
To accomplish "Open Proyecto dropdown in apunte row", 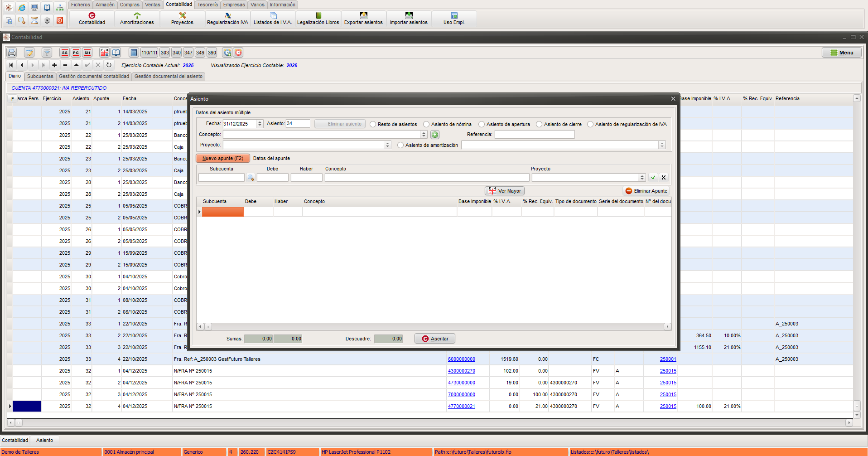I will tap(642, 178).
